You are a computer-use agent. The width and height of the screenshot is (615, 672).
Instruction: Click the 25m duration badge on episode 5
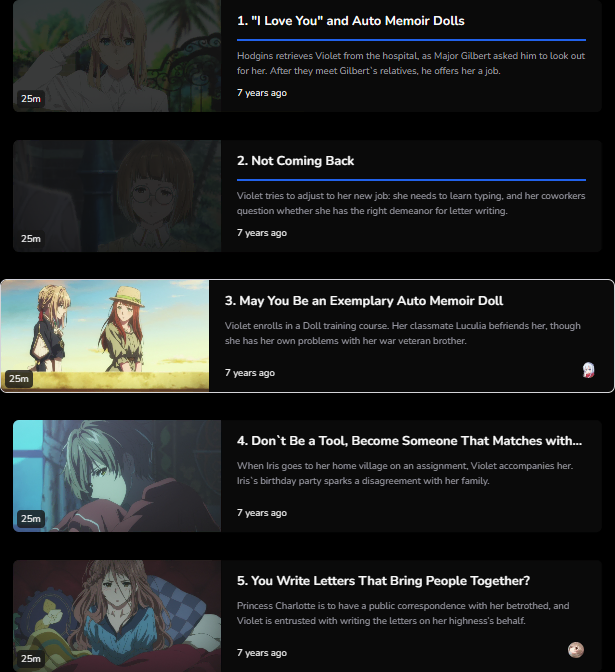point(31,659)
